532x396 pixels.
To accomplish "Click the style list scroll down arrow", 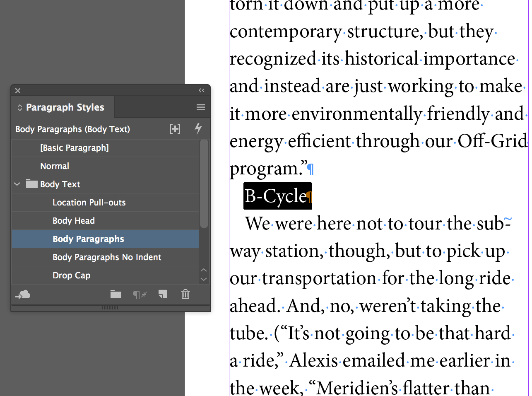I will 203,279.
